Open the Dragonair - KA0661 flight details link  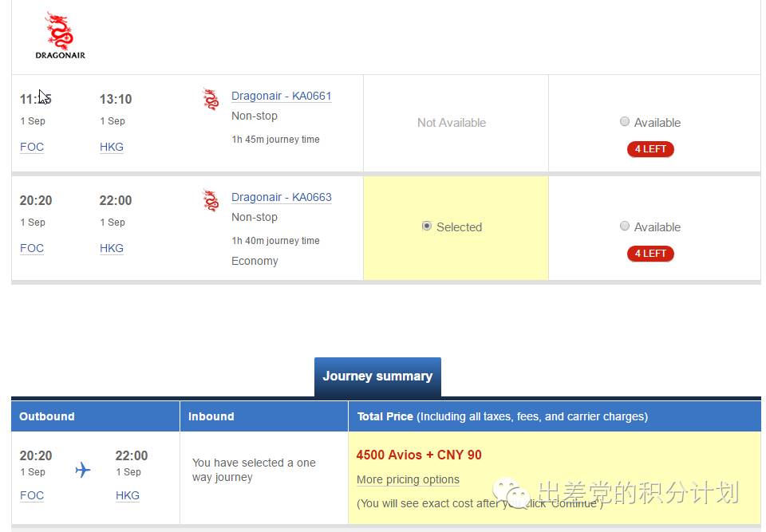[282, 96]
